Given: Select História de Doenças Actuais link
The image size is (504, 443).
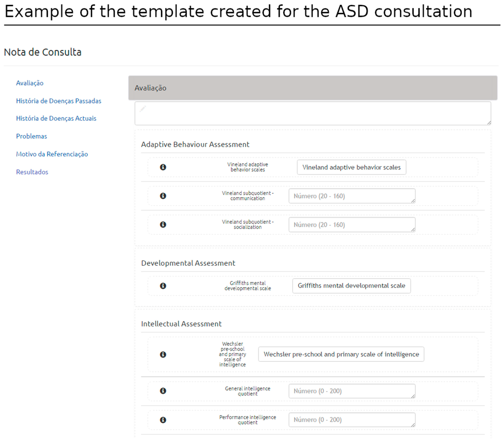Looking at the screenshot, I should pos(56,118).
